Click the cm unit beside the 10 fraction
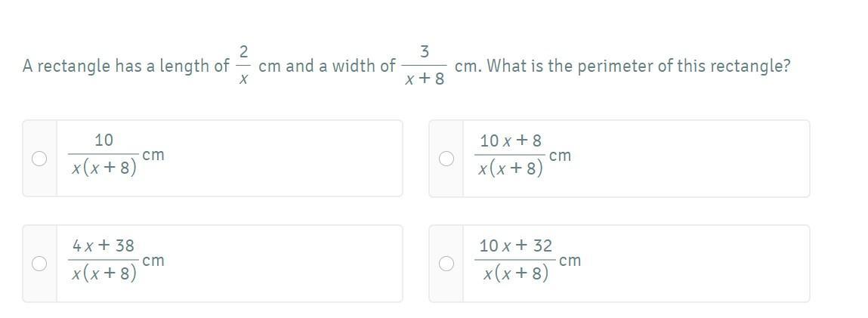 point(153,156)
